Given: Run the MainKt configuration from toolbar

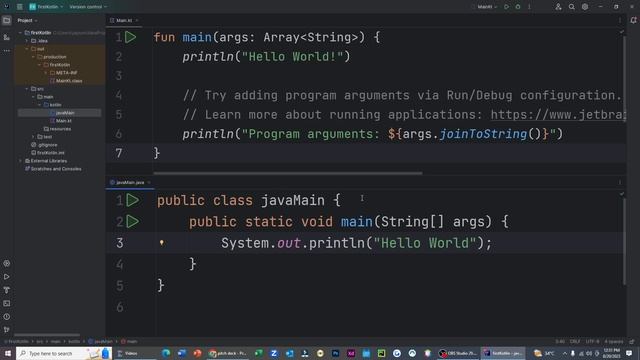Looking at the screenshot, I should (507, 7).
